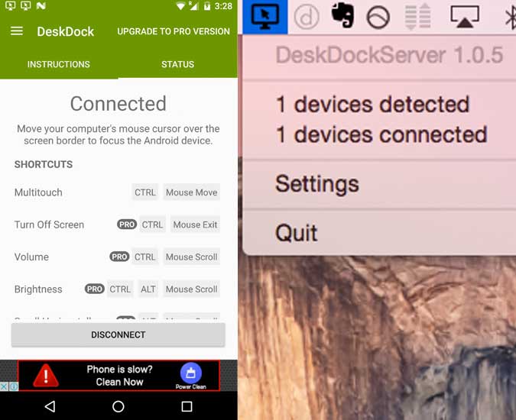
Task: Open the DeskDock hamburger menu
Action: (x=17, y=31)
